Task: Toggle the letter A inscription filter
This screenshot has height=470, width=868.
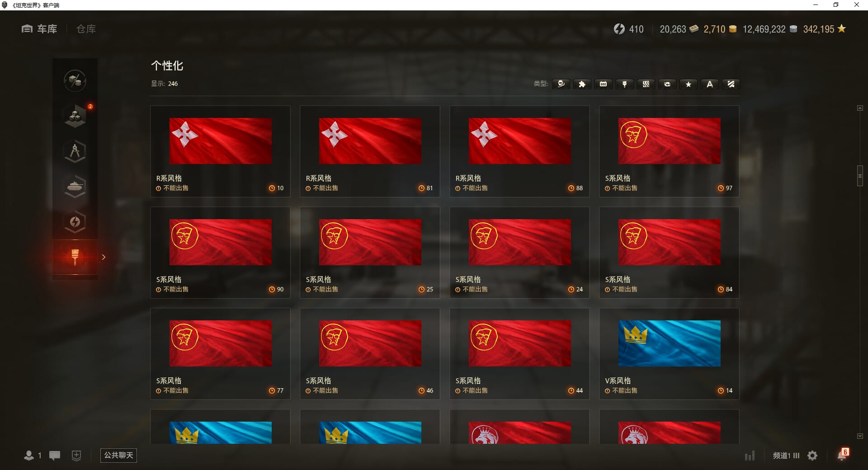Action: coord(710,84)
